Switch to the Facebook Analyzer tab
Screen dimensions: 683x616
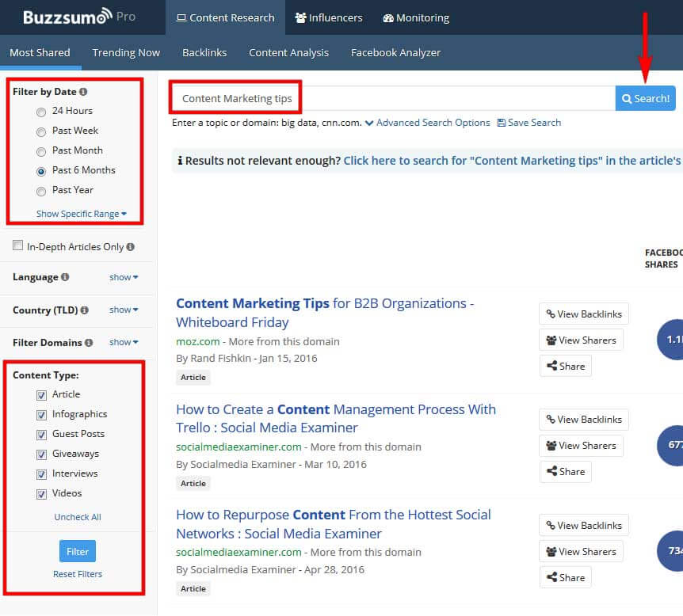(x=396, y=53)
